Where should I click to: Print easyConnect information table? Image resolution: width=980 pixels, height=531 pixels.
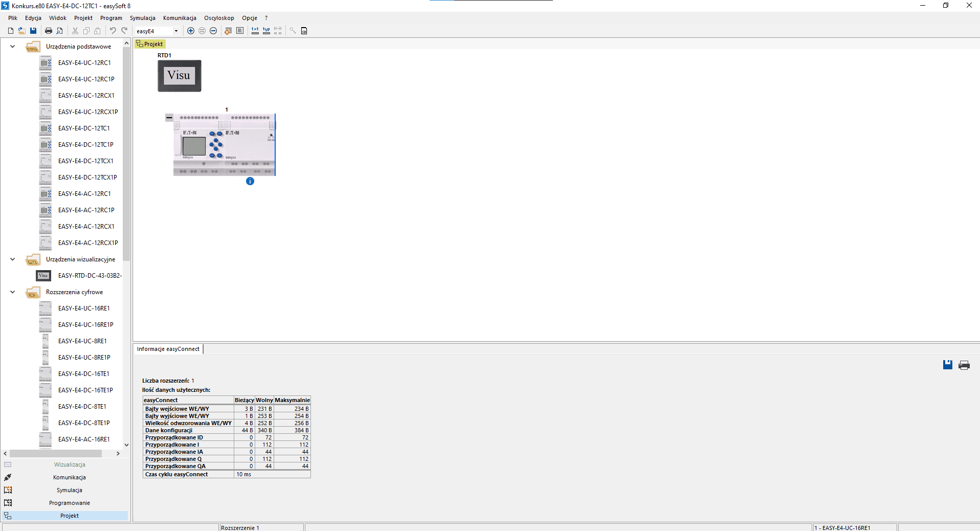964,365
